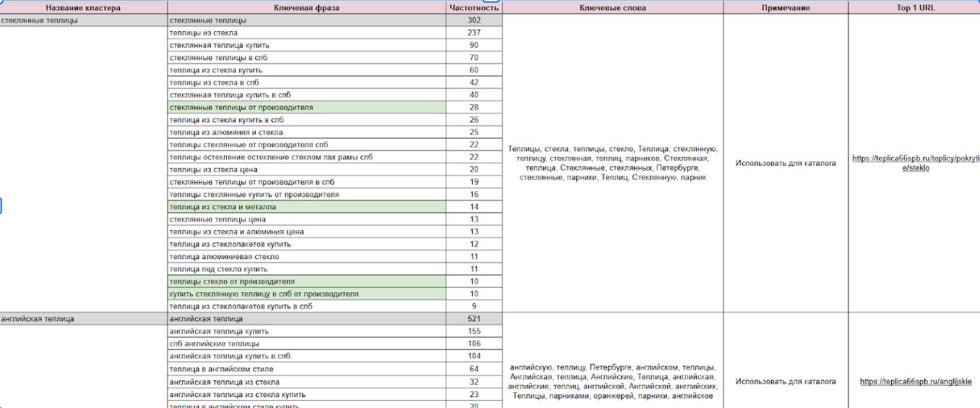
Task: Click frequency value 28
Action: pos(474,107)
